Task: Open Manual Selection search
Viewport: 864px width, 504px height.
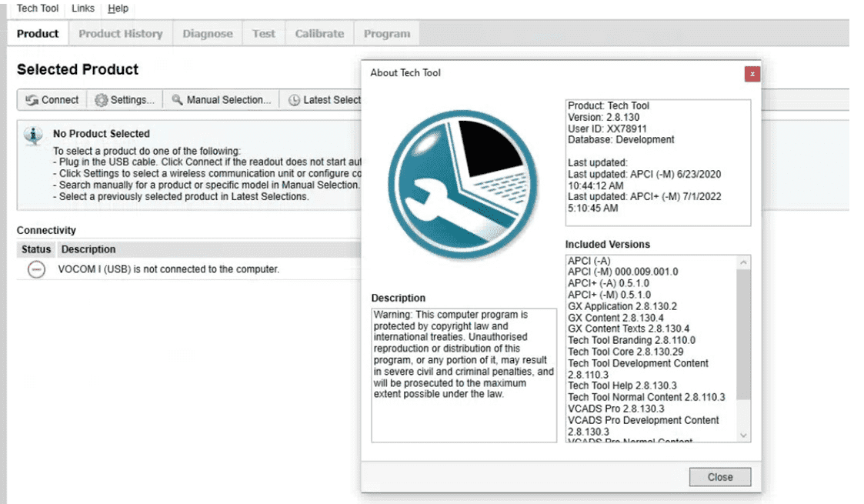Action: pos(221,100)
